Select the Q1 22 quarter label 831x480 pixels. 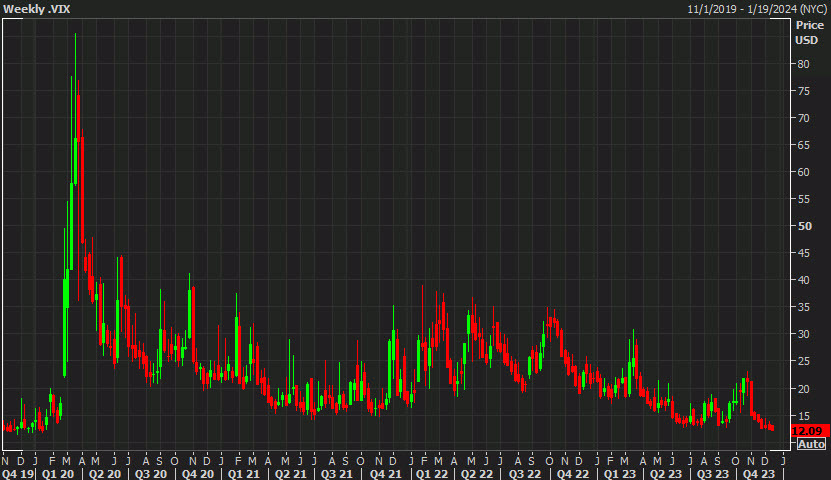432,474
